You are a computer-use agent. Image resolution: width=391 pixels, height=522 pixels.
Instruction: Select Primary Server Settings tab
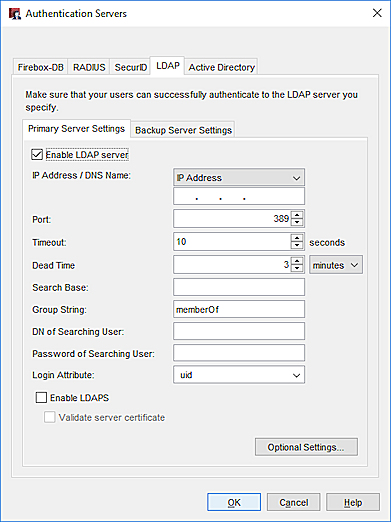pos(76,129)
